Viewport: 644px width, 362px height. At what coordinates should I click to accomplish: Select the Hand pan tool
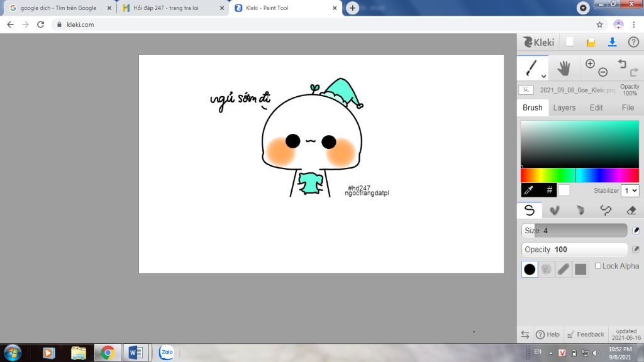coord(563,68)
